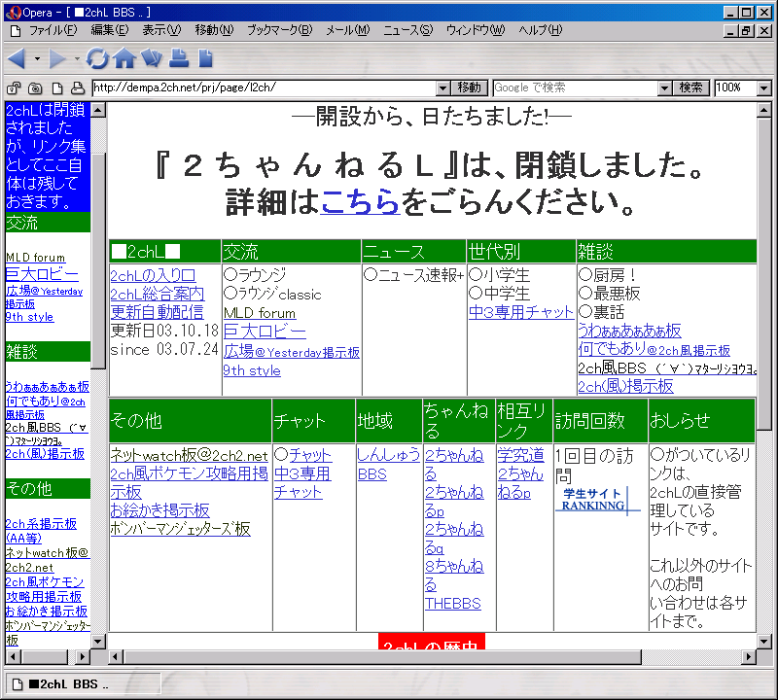
Task: Open the 表示(V) menu
Action: click(x=161, y=30)
